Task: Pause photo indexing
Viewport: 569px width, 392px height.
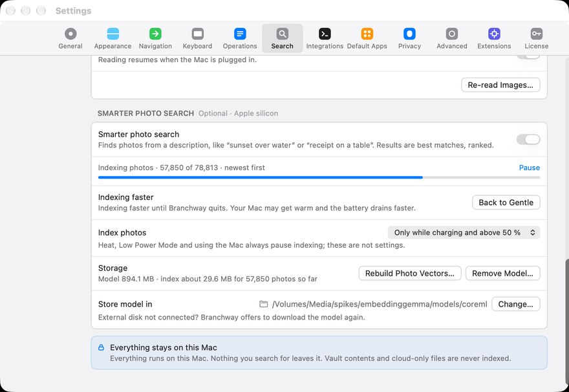Action: click(x=529, y=168)
